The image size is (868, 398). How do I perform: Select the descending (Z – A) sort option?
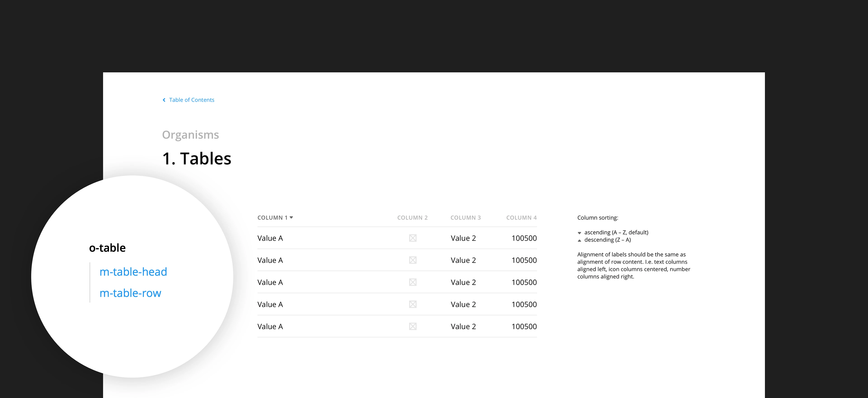[607, 240]
